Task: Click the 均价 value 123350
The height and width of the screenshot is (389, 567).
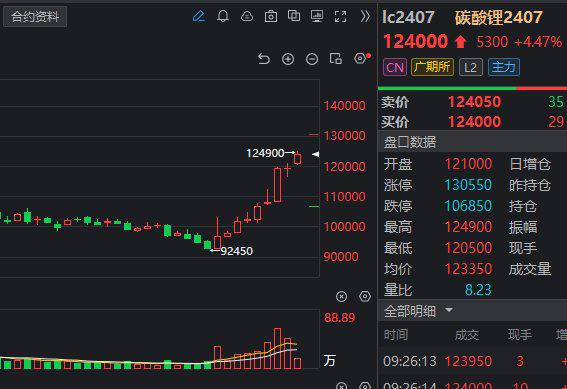Action: coord(468,269)
